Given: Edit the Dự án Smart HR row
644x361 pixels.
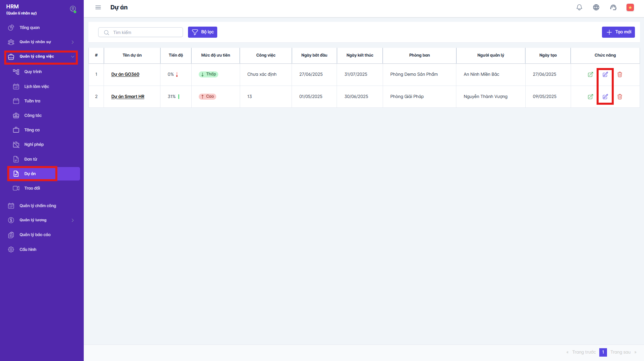Looking at the screenshot, I should (605, 97).
